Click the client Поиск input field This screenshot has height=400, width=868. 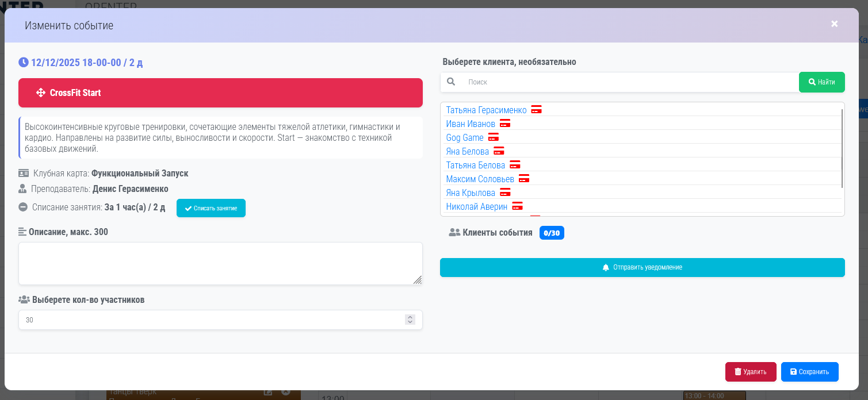tap(630, 82)
